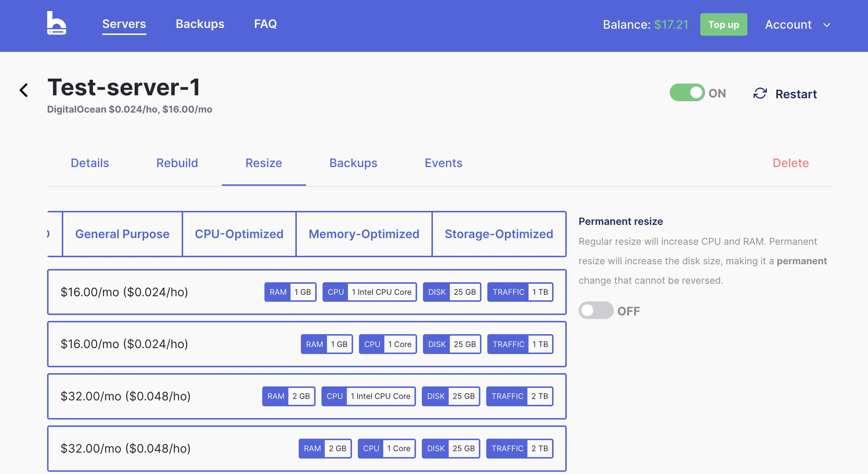Switch to the Events tab
Viewport: 868px width, 474px height.
[443, 163]
